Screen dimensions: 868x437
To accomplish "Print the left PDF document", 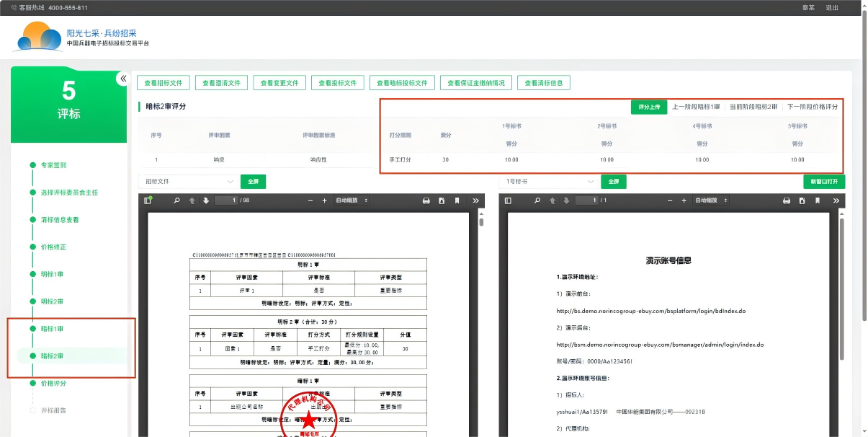I will point(426,200).
